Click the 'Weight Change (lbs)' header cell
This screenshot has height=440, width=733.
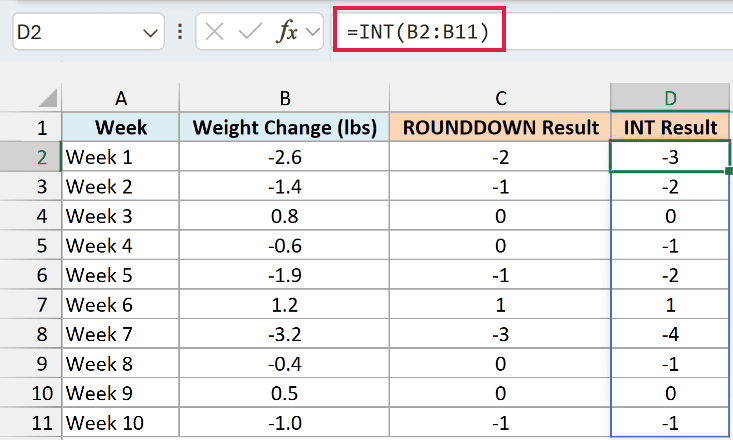pos(284,127)
